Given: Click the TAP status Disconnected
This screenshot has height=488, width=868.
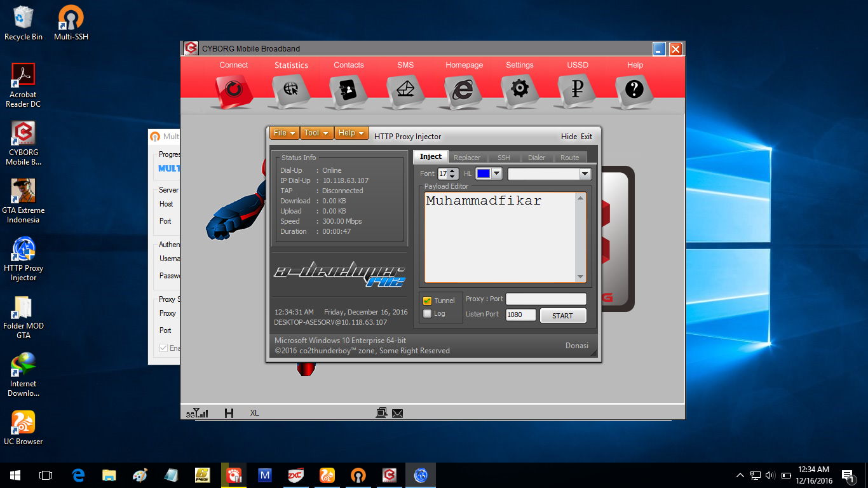Looking at the screenshot, I should click(x=342, y=191).
